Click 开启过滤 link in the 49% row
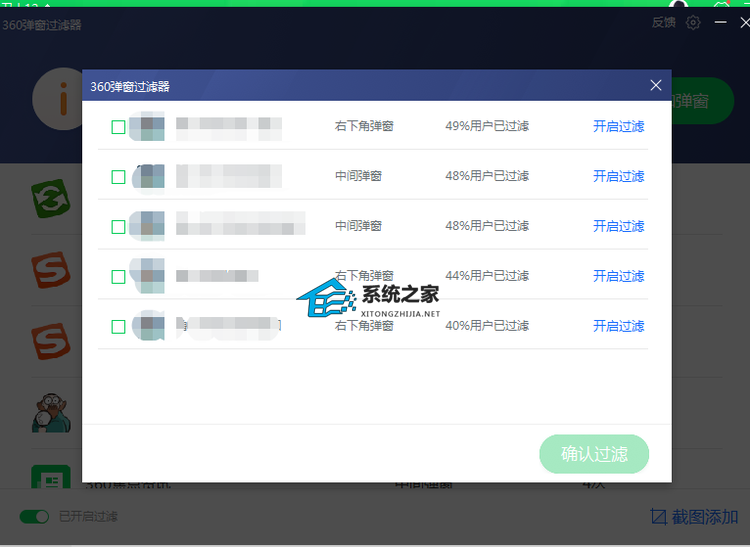750x547 pixels. point(618,126)
